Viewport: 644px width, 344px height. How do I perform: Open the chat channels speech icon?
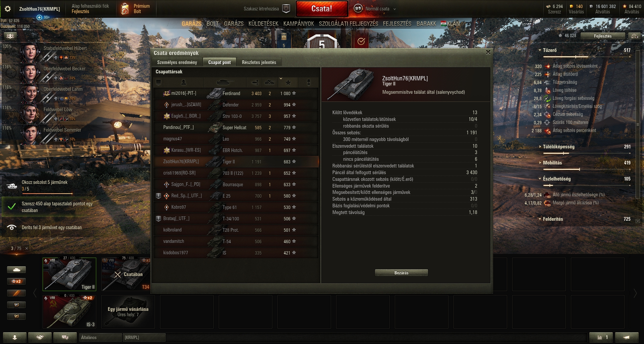(65, 337)
